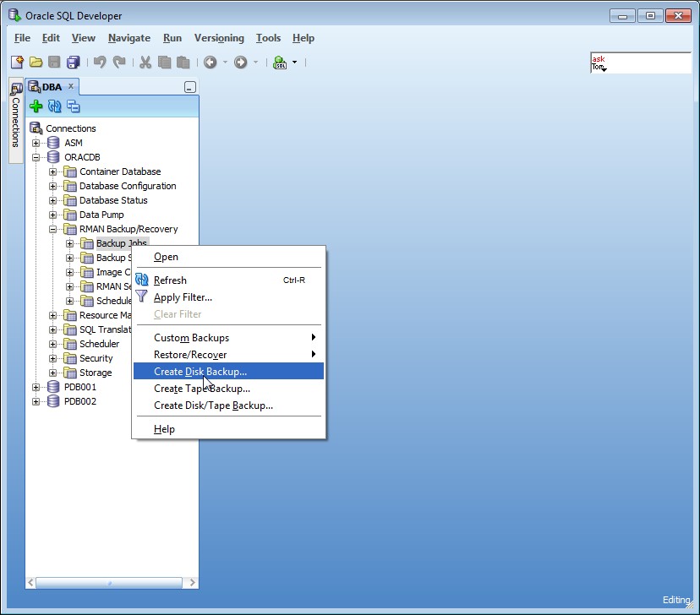
Task: Choose Create Disk/Tape Backup... menu entry
Action: pyautogui.click(x=228, y=405)
